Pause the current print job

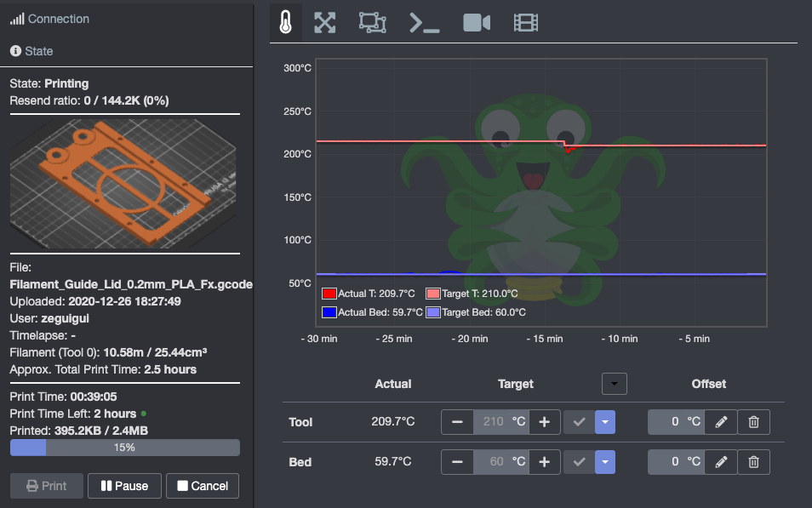124,486
